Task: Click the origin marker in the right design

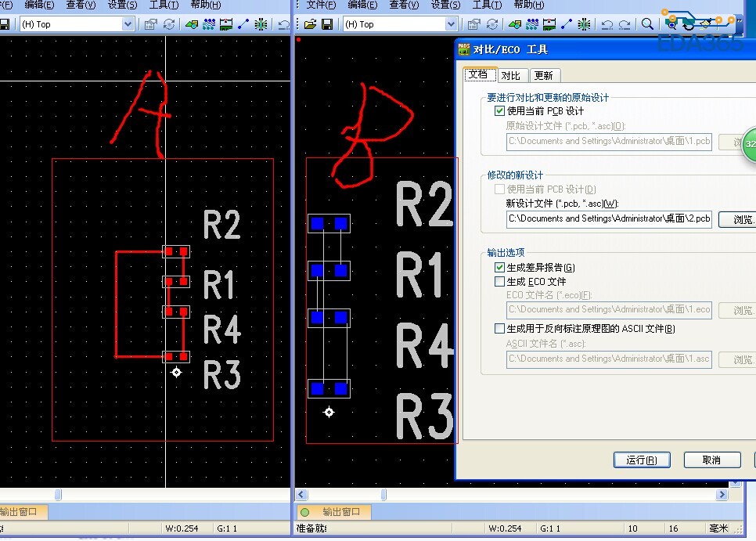Action: point(329,413)
